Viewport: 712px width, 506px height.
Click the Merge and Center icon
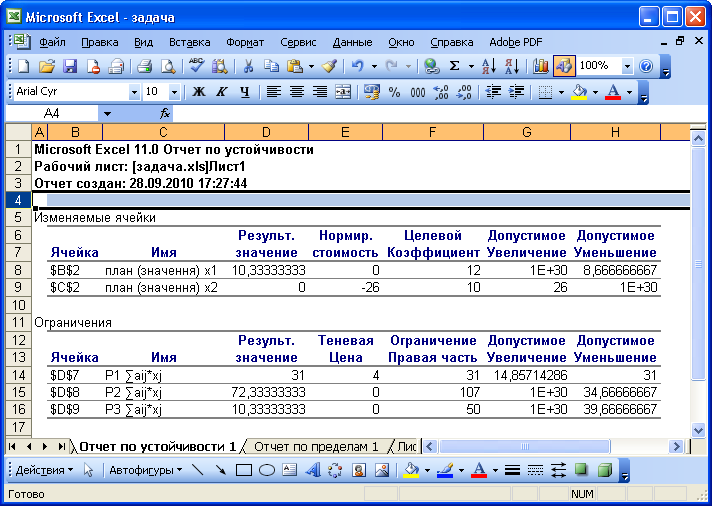[343, 92]
